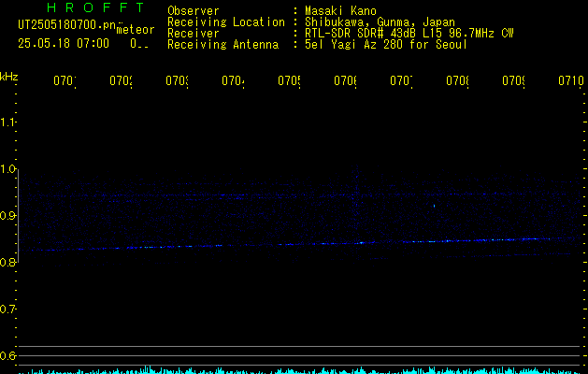This screenshot has width=588, height=374.
Task: Click the 'meteor' label
Action: pos(136,30)
